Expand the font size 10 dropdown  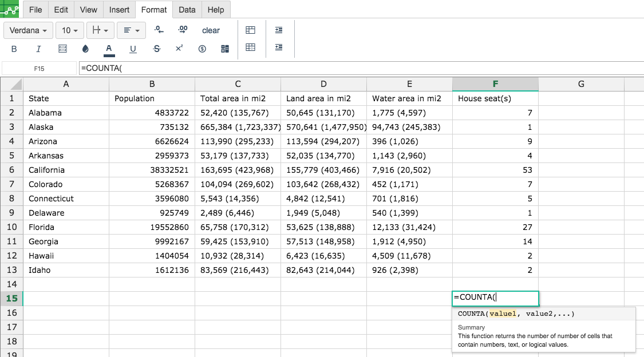70,30
